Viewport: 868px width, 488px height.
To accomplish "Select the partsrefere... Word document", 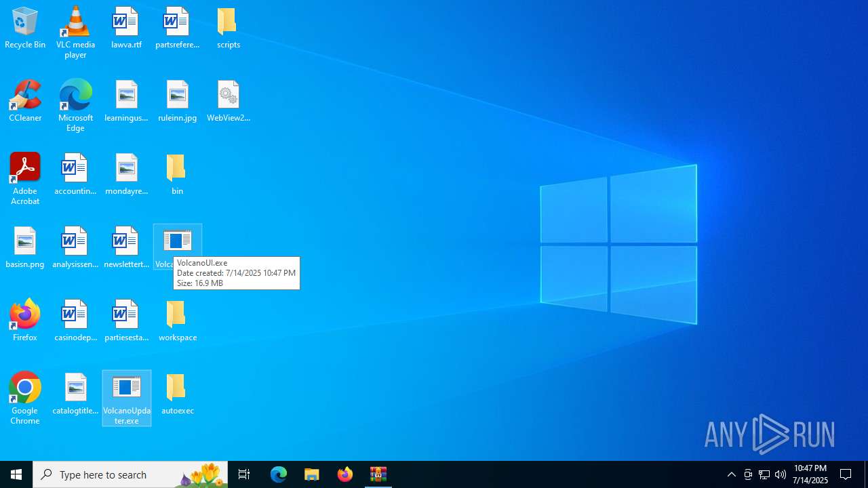I will (177, 28).
